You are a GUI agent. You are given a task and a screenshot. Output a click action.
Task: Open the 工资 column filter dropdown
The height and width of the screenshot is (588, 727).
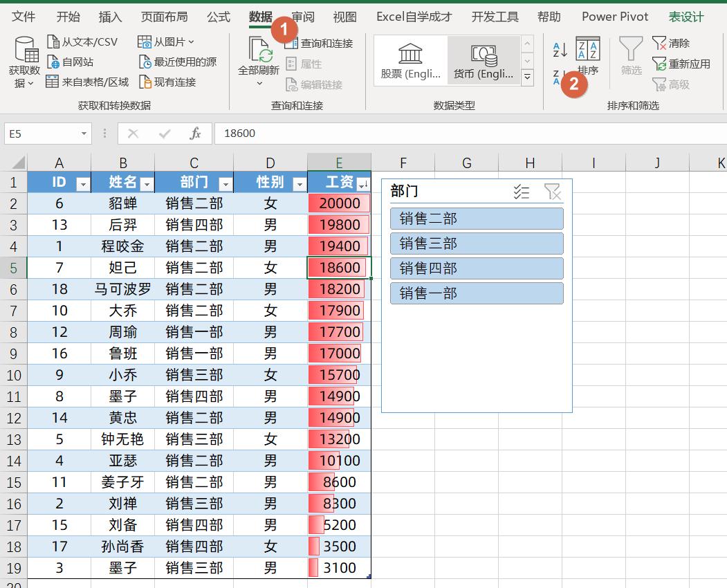[362, 183]
